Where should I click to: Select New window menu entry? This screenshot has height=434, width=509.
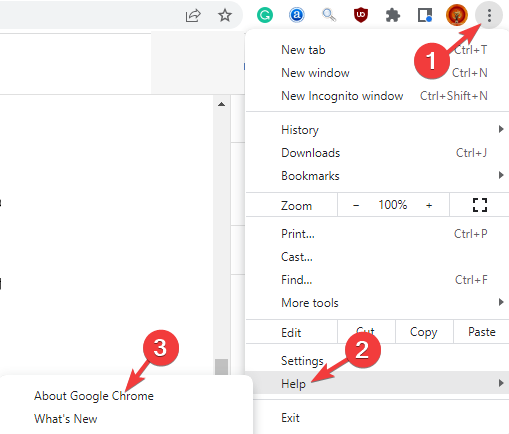pyautogui.click(x=377, y=73)
